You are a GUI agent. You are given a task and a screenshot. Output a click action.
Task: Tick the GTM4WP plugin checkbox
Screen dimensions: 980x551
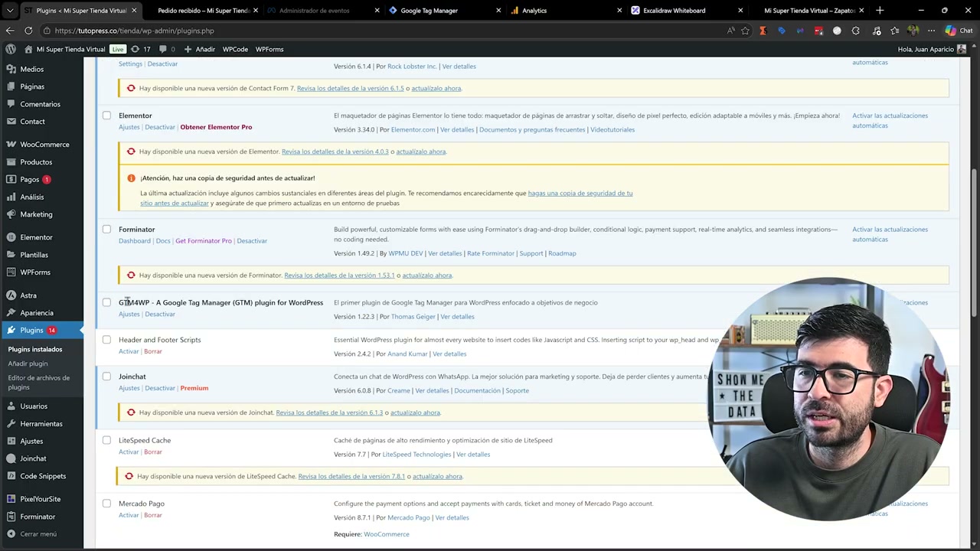click(106, 302)
